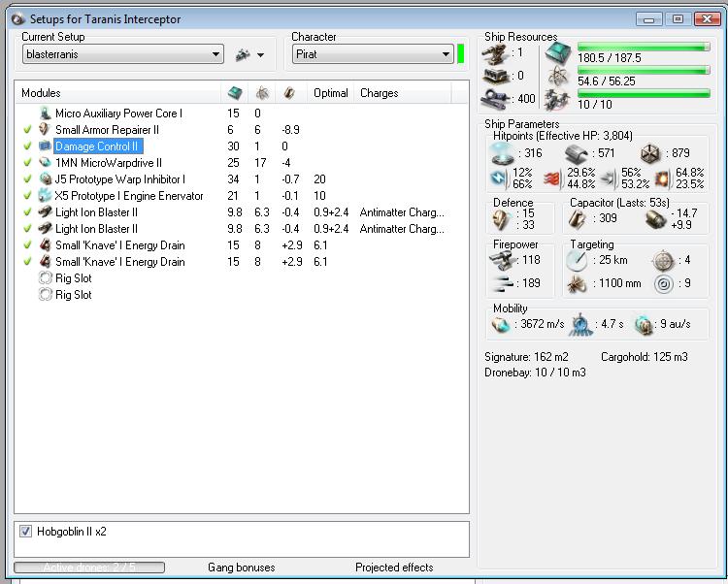Click the structure hitpoints icon showing 879

pyautogui.click(x=650, y=153)
